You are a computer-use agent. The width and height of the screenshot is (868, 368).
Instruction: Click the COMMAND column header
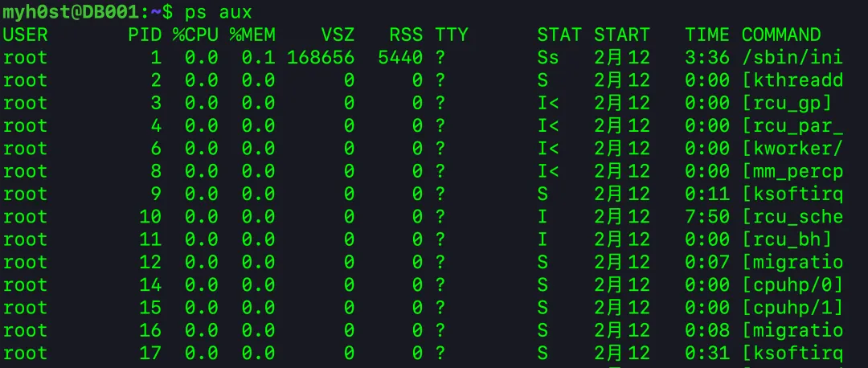click(781, 35)
